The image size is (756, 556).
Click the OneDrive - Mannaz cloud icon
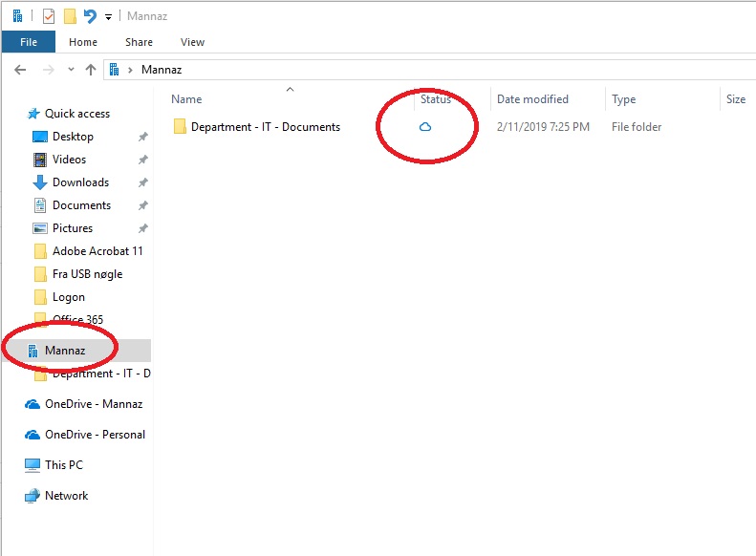click(x=32, y=404)
